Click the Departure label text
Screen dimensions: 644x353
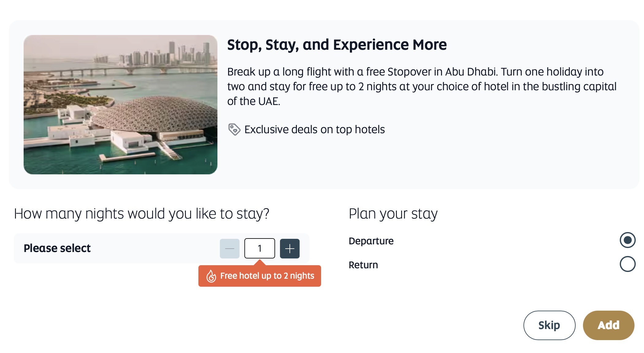coord(371,241)
